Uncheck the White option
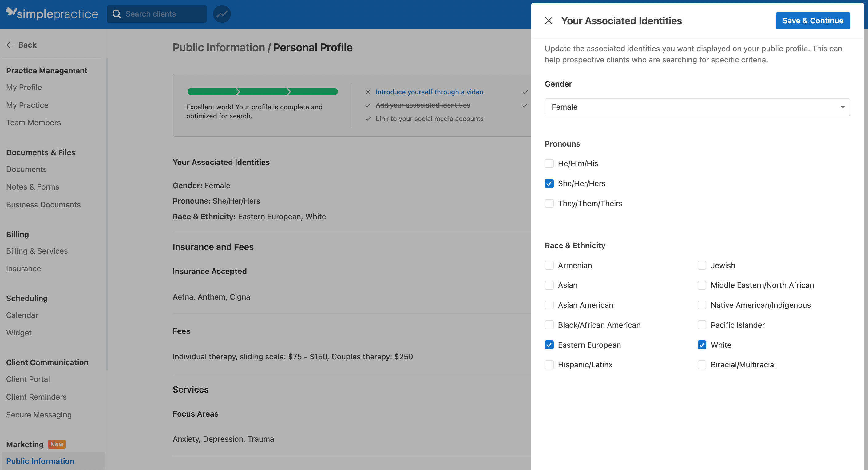This screenshot has width=868, height=470. point(702,345)
